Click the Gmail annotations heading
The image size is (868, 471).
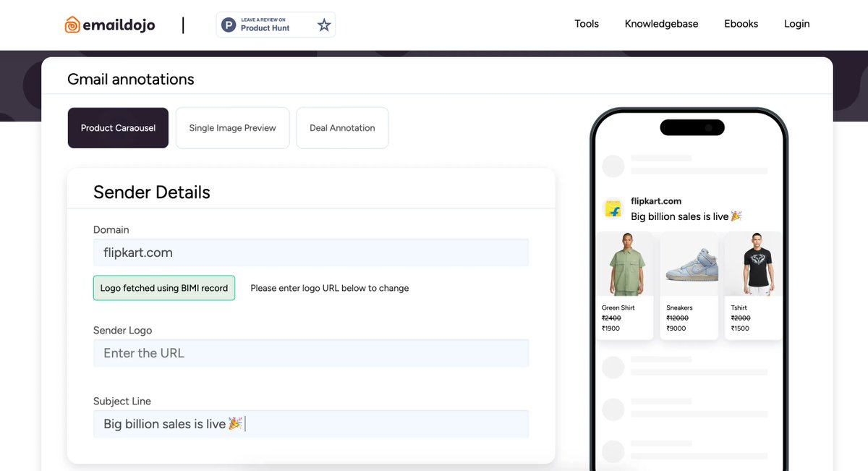(131, 79)
